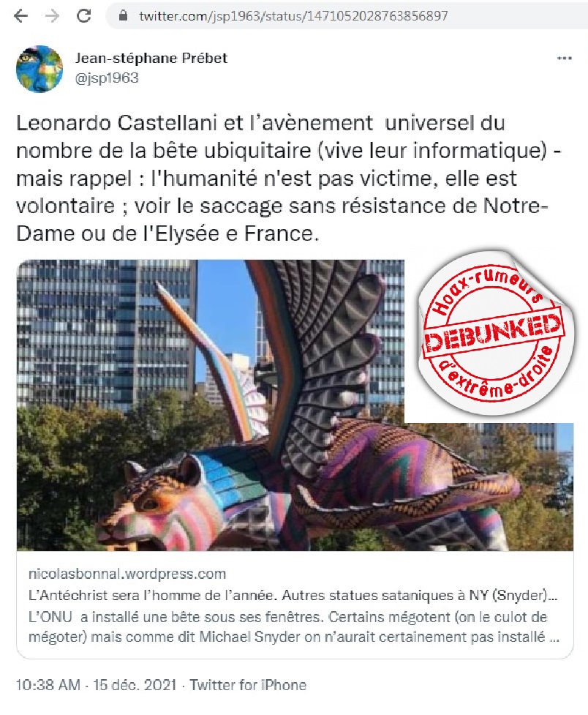Viewport: 588px width, 715px height.
Task: Click the browser back arrow
Action: 21,16
